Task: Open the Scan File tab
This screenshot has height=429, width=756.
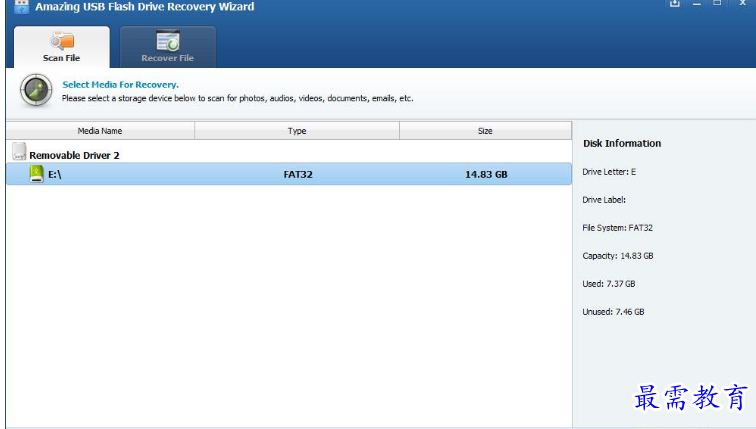Action: point(62,47)
